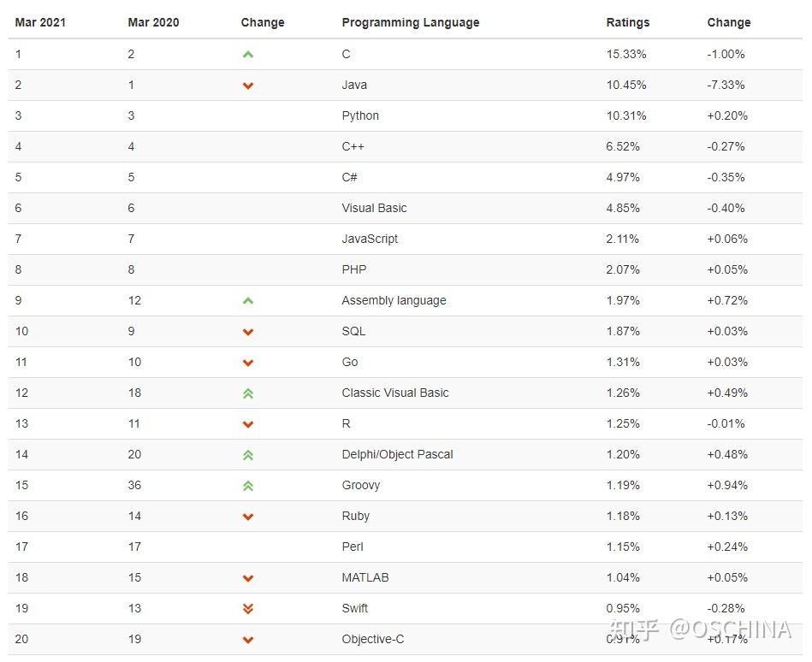Click double green arrow for Classic Visual Basic
812x662 pixels.
tap(248, 393)
